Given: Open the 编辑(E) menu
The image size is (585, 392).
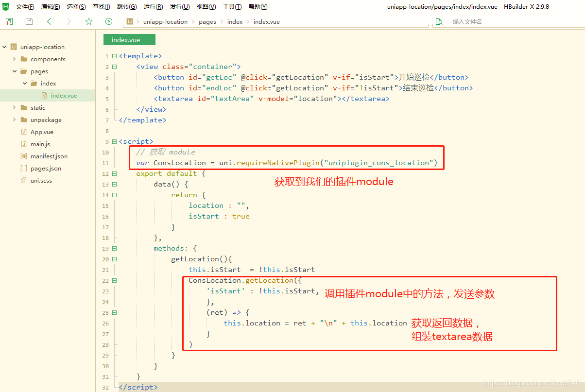Looking at the screenshot, I should 51,7.
